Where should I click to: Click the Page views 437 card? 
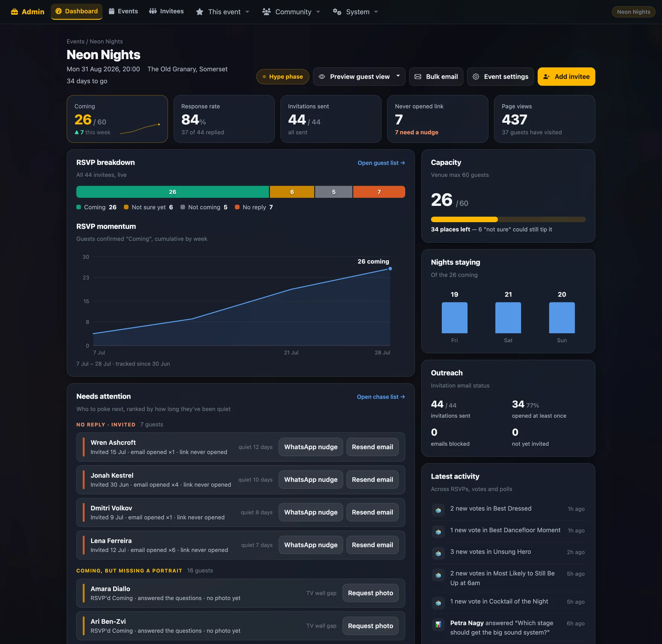[544, 119]
